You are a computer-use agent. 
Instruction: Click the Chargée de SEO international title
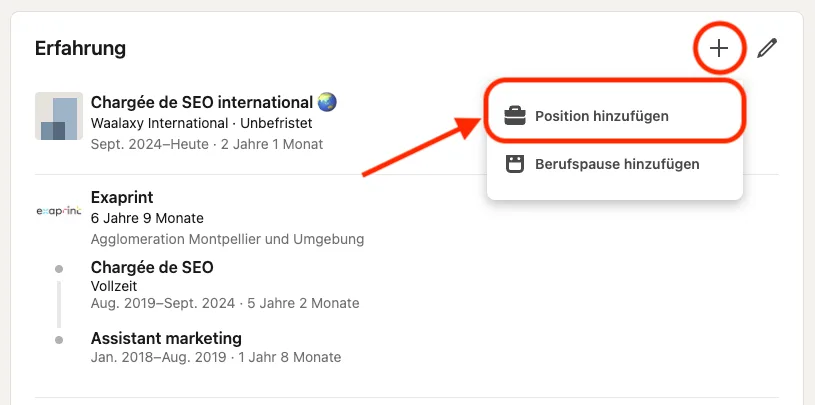tap(202, 102)
